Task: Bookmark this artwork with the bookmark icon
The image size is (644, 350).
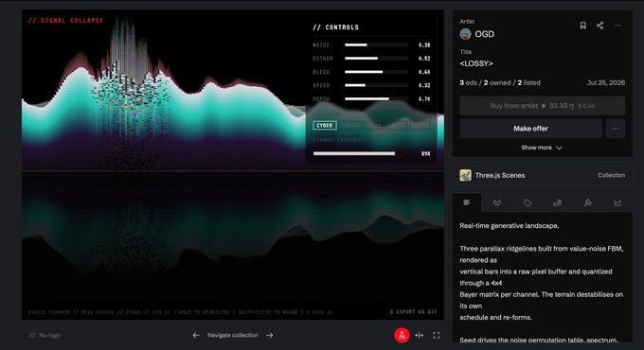Action: (582, 26)
